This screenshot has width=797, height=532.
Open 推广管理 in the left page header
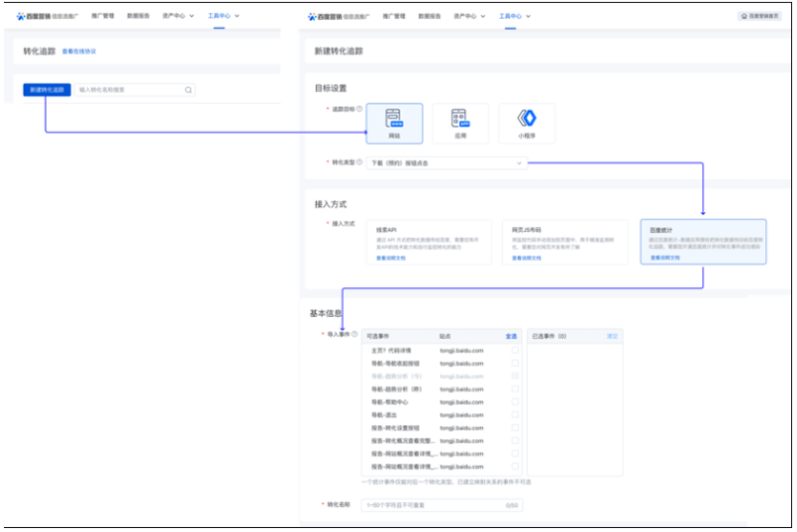(103, 16)
